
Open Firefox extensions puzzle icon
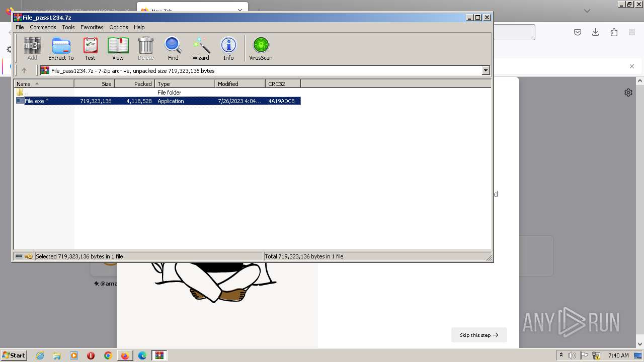614,32
